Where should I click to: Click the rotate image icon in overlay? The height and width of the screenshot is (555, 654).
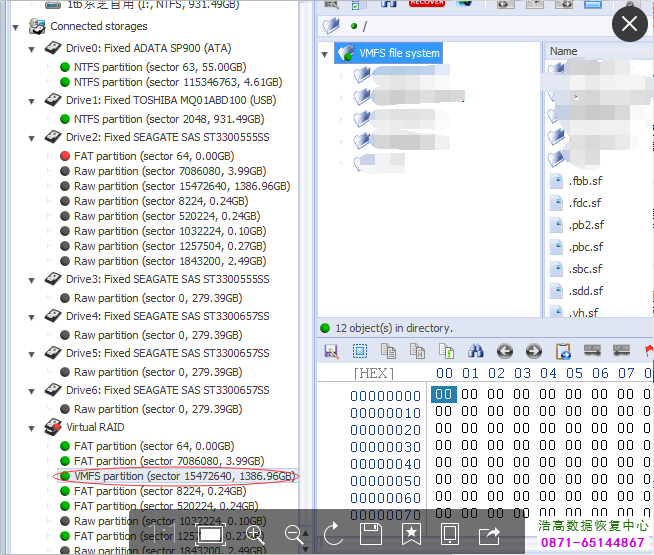click(x=334, y=534)
